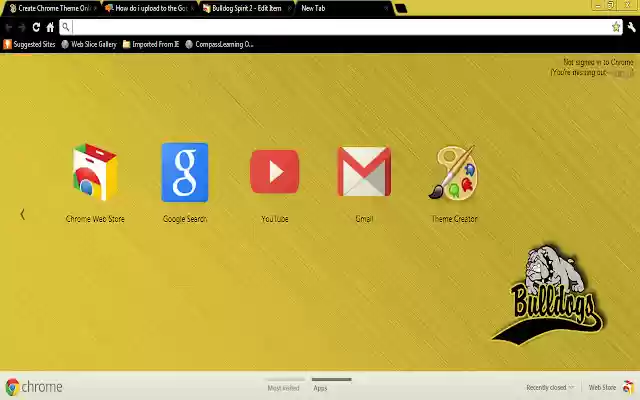Viewport: 640px width, 400px height.
Task: Expand the Recently closed menu
Action: click(550, 387)
